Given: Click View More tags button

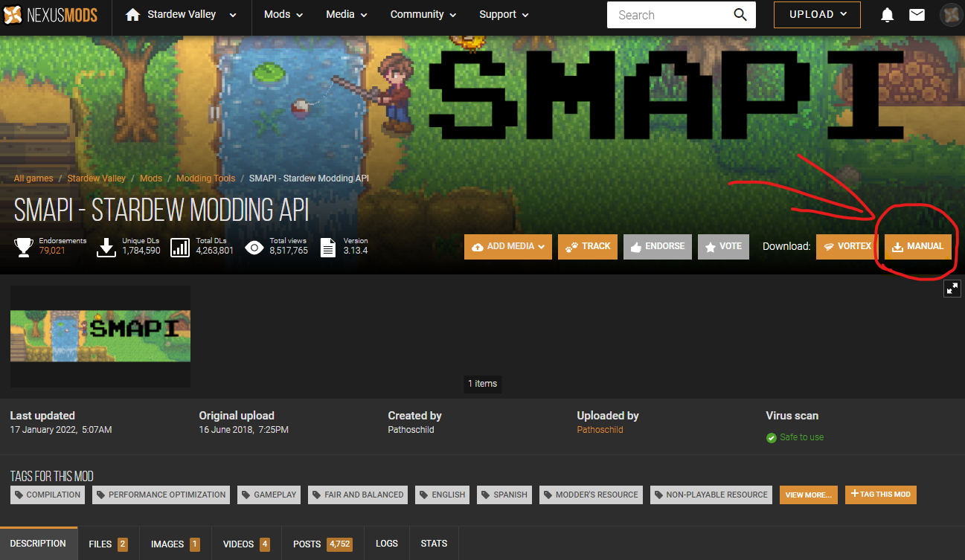Looking at the screenshot, I should click(x=809, y=495).
